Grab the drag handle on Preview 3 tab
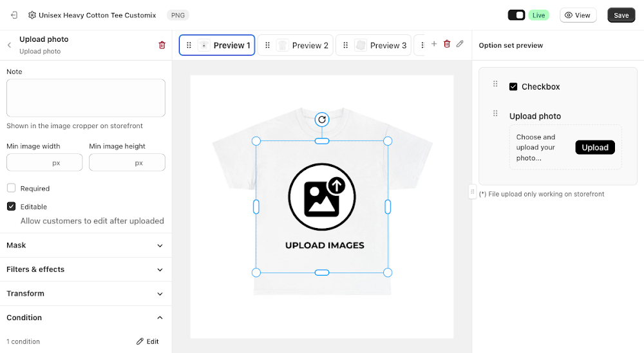 (345, 45)
